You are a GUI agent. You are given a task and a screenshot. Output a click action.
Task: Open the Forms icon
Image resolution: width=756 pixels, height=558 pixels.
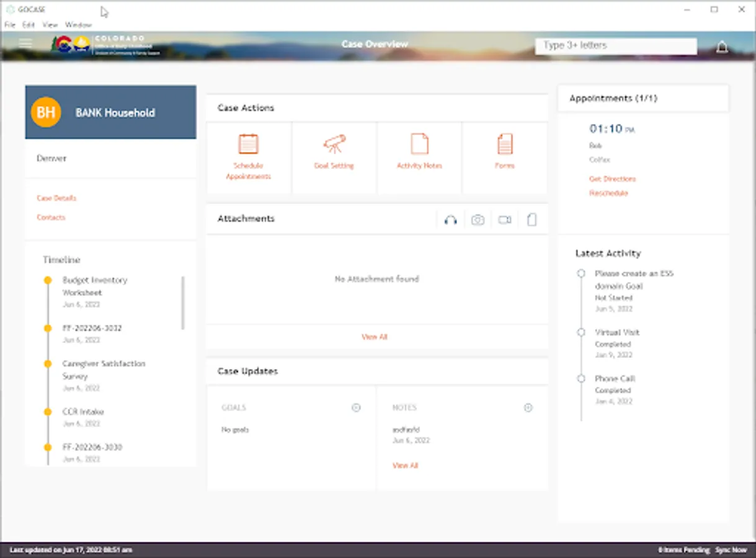tap(505, 144)
